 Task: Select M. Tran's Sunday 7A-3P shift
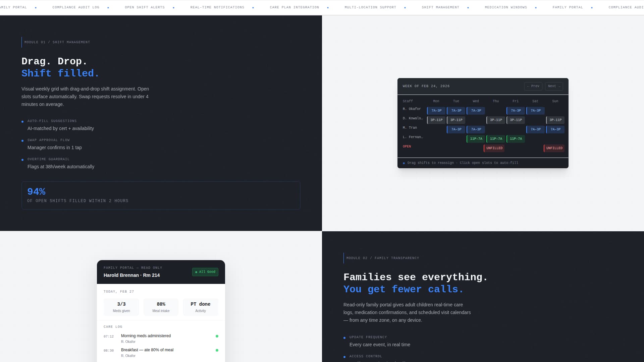pyautogui.click(x=555, y=129)
